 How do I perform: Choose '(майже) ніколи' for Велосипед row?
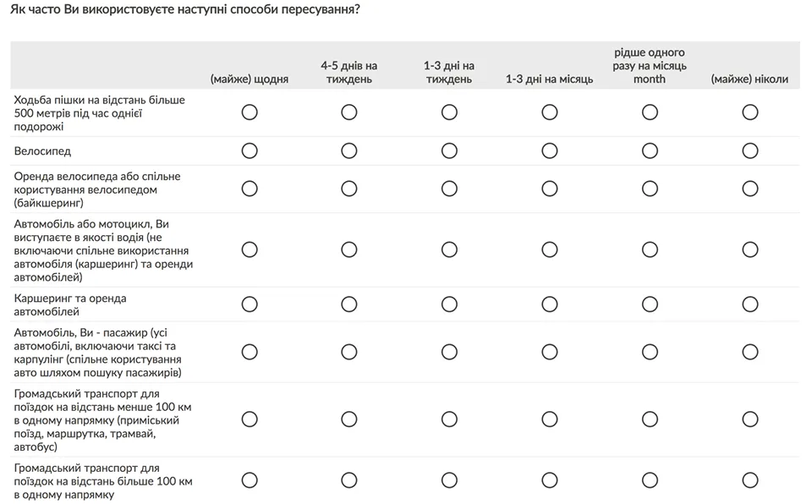(749, 151)
